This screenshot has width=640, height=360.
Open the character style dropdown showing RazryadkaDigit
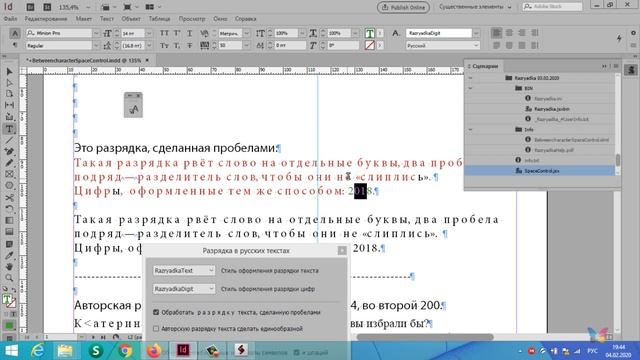tap(476, 33)
